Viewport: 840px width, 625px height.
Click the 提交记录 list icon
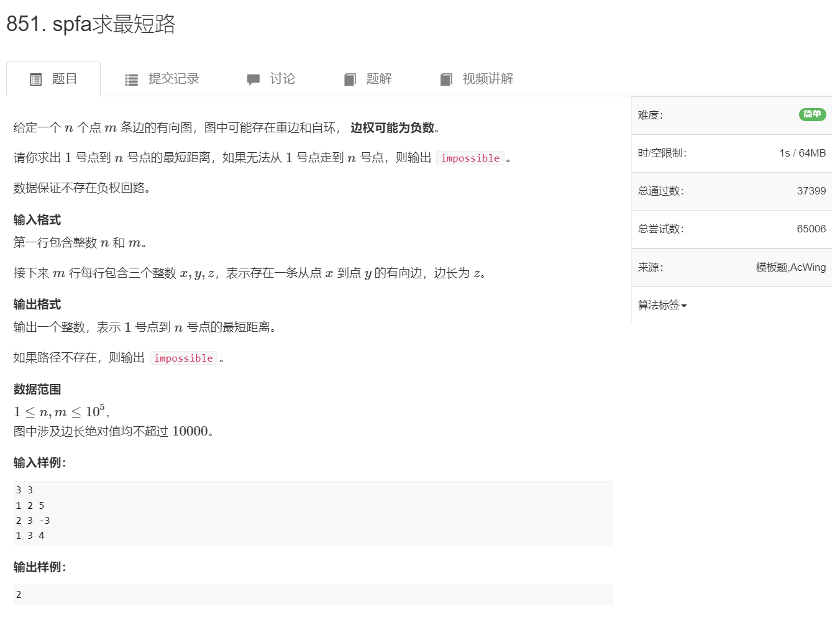[x=132, y=80]
